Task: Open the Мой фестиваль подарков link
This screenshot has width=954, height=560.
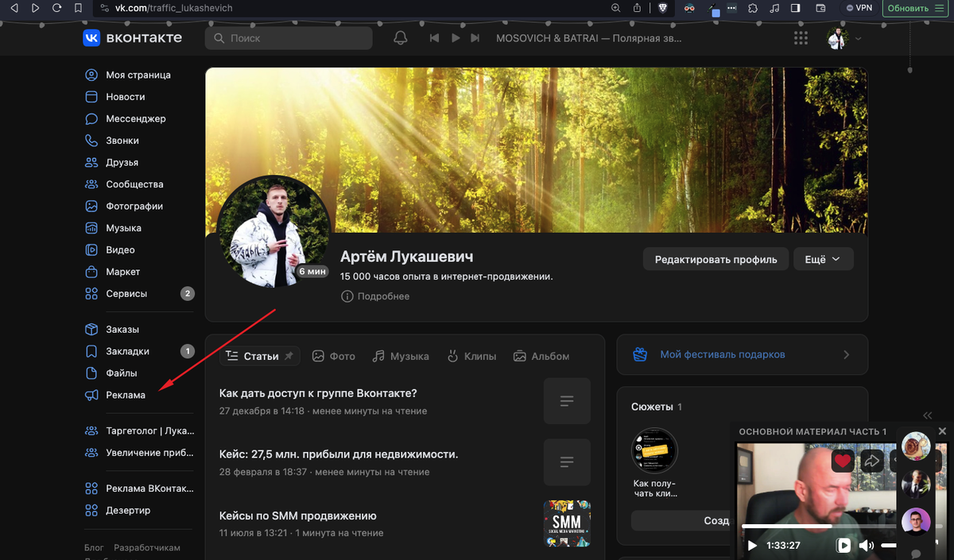Action: [722, 354]
